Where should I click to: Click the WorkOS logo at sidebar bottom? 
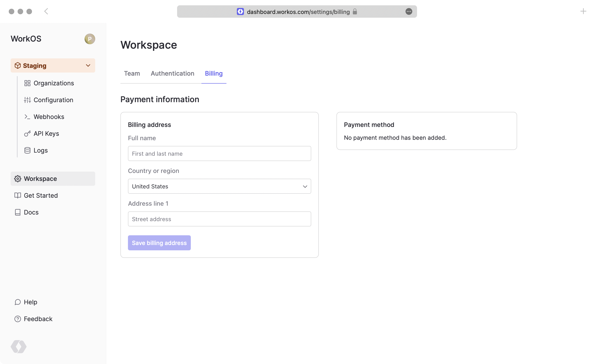[19, 347]
